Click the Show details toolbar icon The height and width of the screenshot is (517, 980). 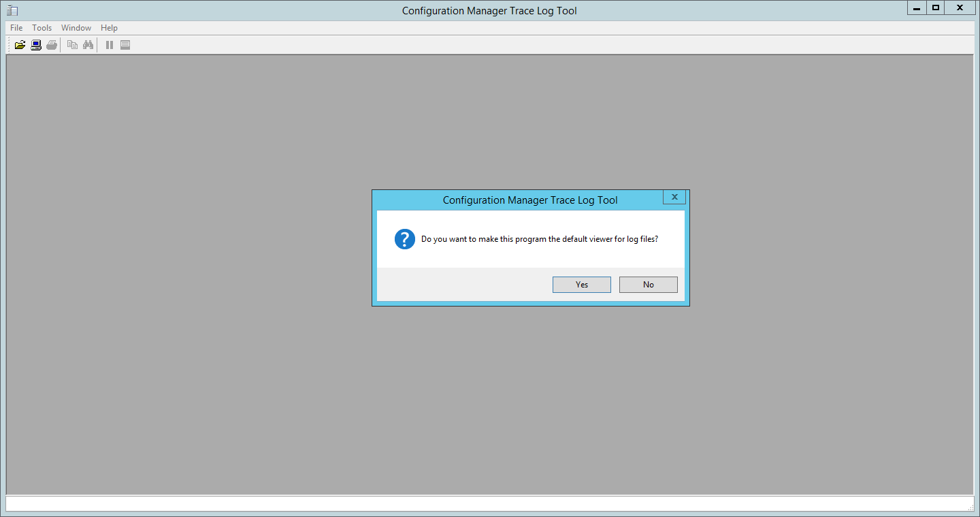point(125,45)
